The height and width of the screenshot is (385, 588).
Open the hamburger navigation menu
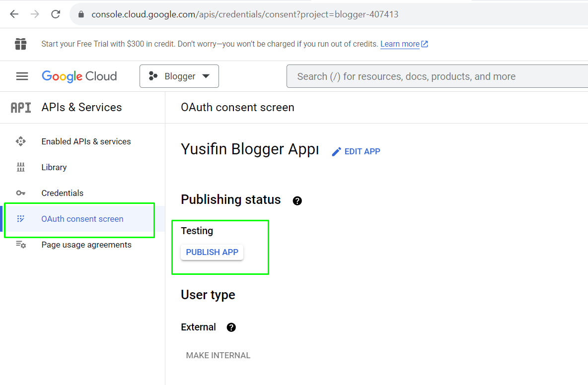22,76
